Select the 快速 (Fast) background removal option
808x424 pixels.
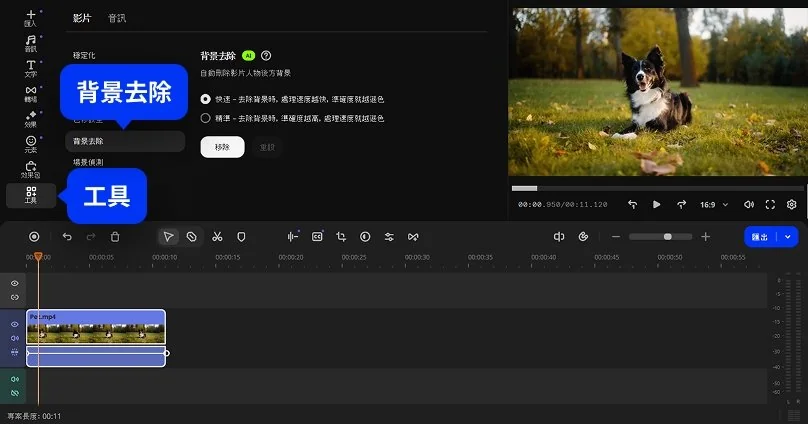click(206, 99)
